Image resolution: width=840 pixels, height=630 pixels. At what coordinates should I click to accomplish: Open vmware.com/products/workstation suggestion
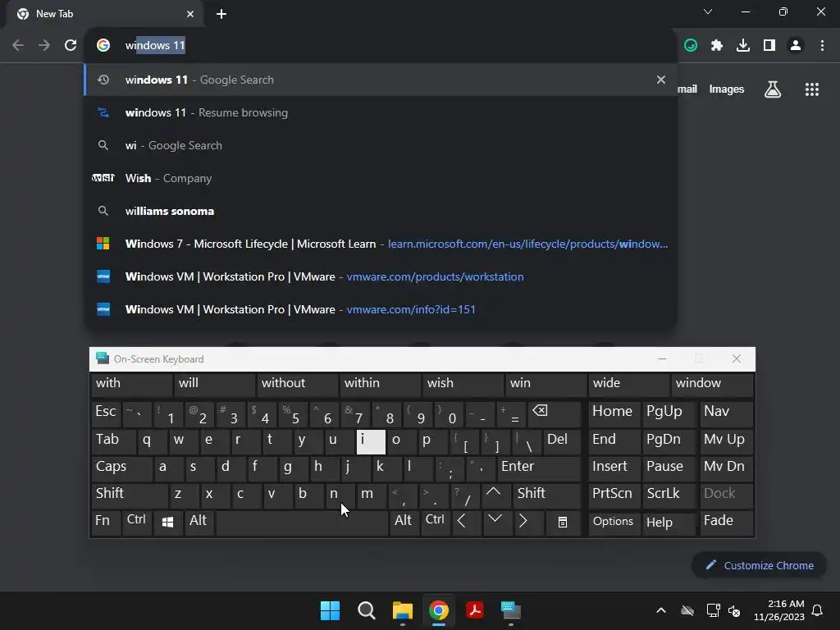381,276
